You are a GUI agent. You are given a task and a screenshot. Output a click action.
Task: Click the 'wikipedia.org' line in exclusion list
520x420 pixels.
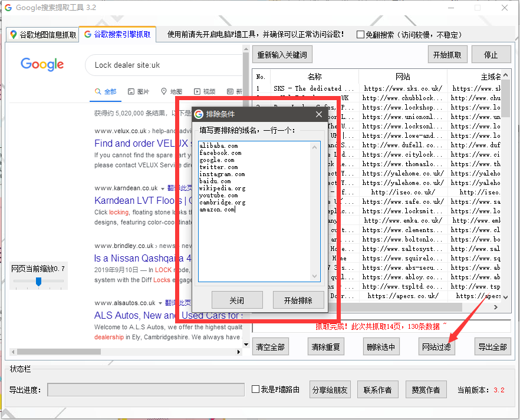coord(222,188)
